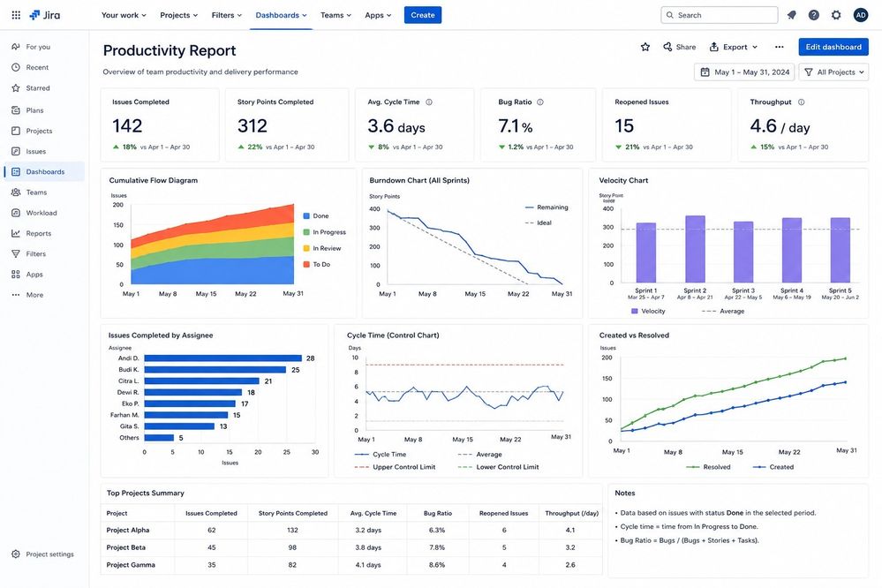
Task: Click into the Search field
Action: [x=720, y=15]
